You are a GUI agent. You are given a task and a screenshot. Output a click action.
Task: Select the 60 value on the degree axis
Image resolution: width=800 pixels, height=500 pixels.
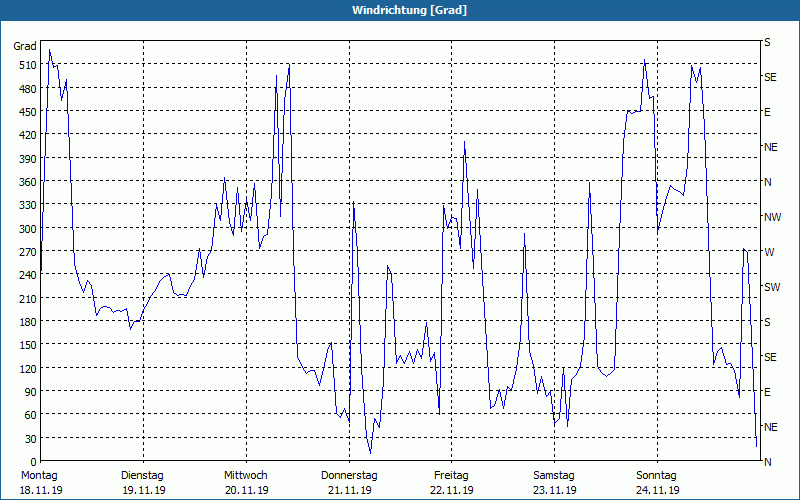[x=31, y=415]
